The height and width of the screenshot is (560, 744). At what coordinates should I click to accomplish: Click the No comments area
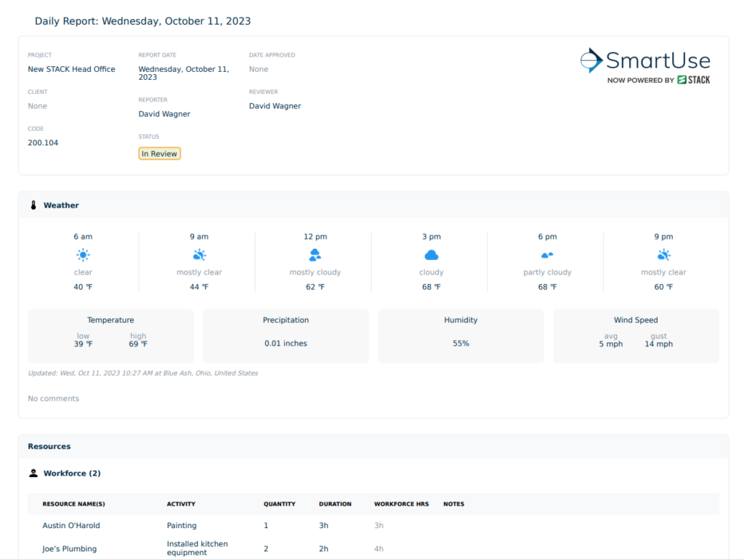pyautogui.click(x=53, y=398)
